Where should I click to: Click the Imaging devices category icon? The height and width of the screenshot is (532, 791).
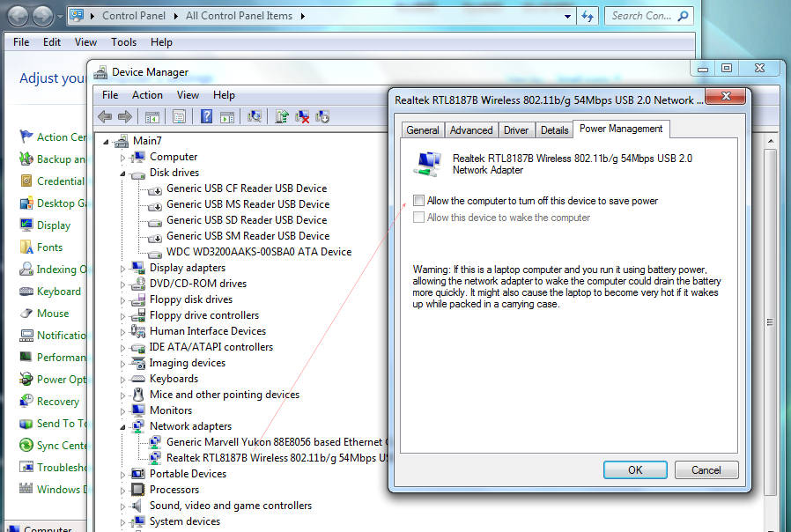pos(137,363)
